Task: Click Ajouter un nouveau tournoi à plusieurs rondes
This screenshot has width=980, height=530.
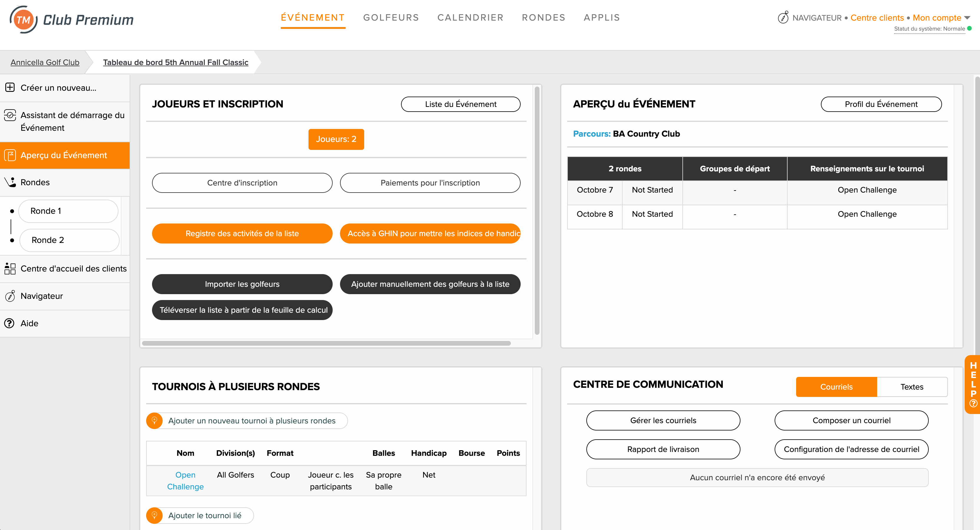Action: click(x=252, y=420)
